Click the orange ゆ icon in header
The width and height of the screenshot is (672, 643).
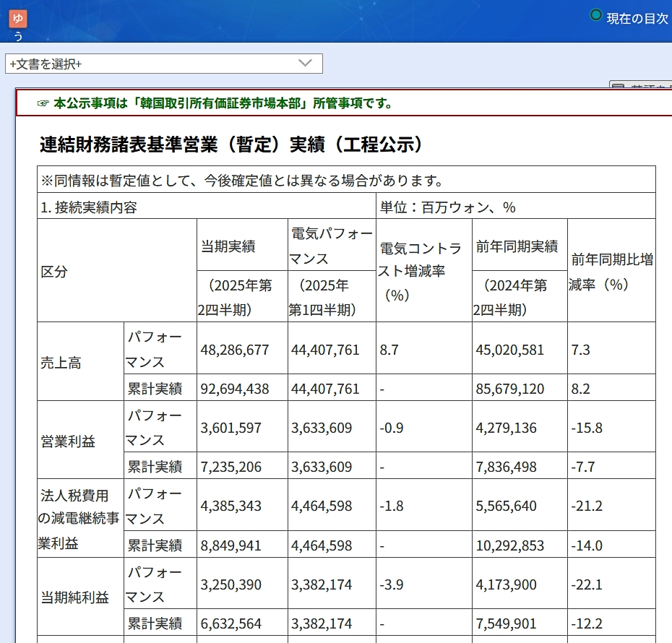18,18
